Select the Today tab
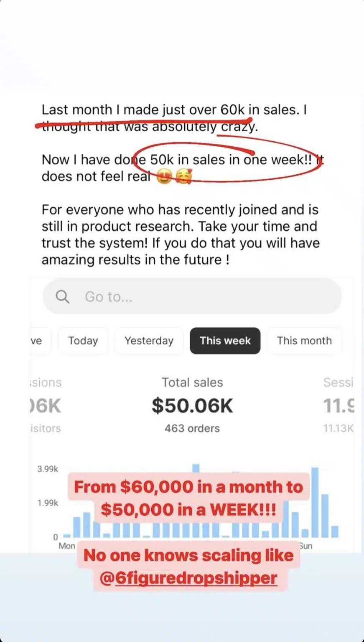Screen dimensions: 364x642 click(x=83, y=341)
